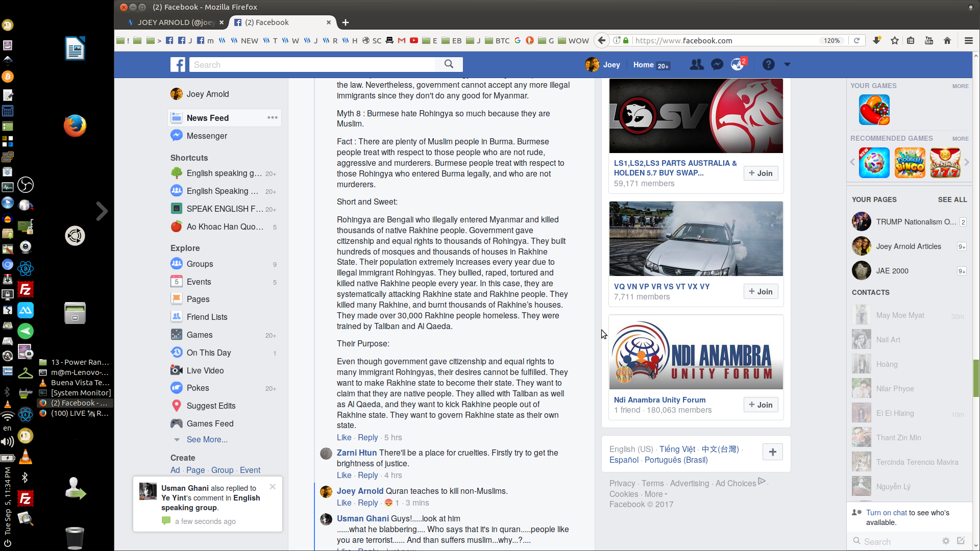
Task: Click the page vertical scrollbar thumb
Action: 976,378
